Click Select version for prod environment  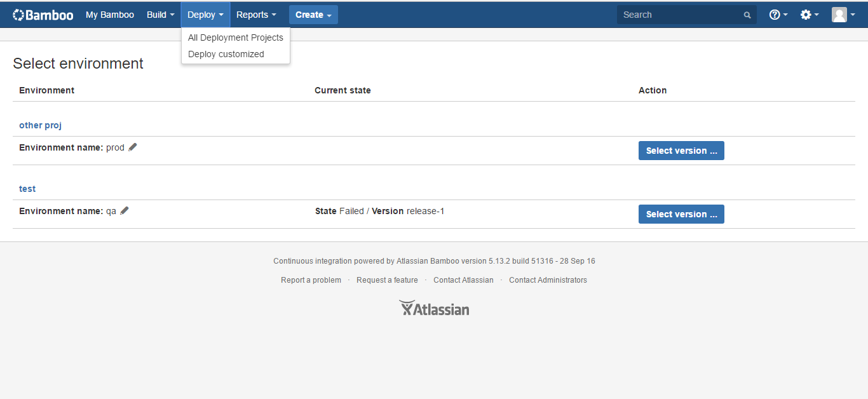681,151
